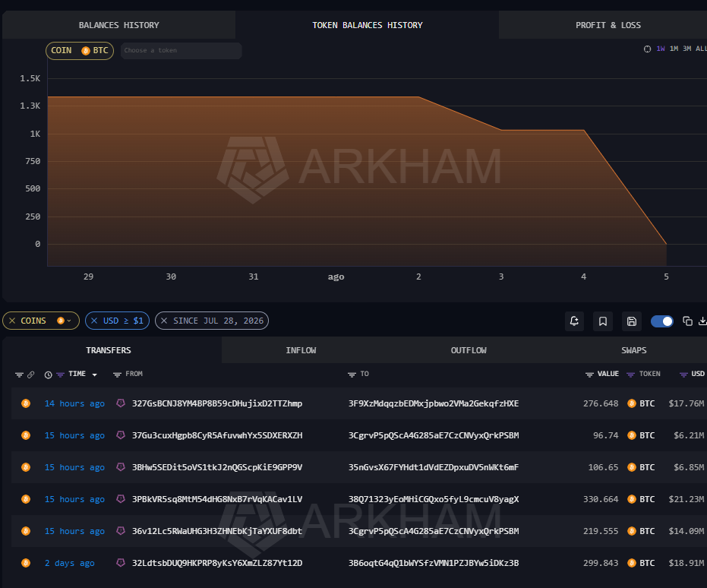Image resolution: width=707 pixels, height=588 pixels.
Task: Click the link icon in table header
Action: coord(30,375)
